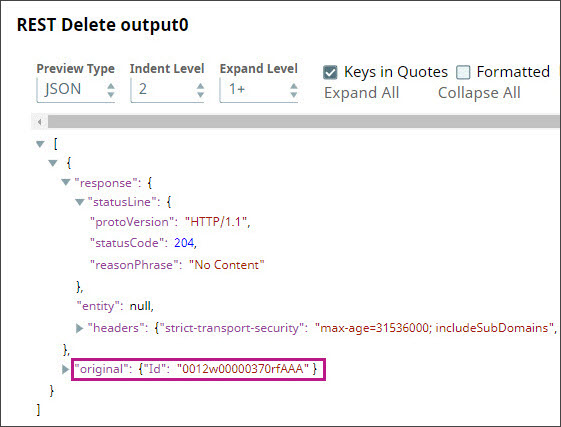Click Collapse All link
The width and height of the screenshot is (561, 427).
(479, 93)
